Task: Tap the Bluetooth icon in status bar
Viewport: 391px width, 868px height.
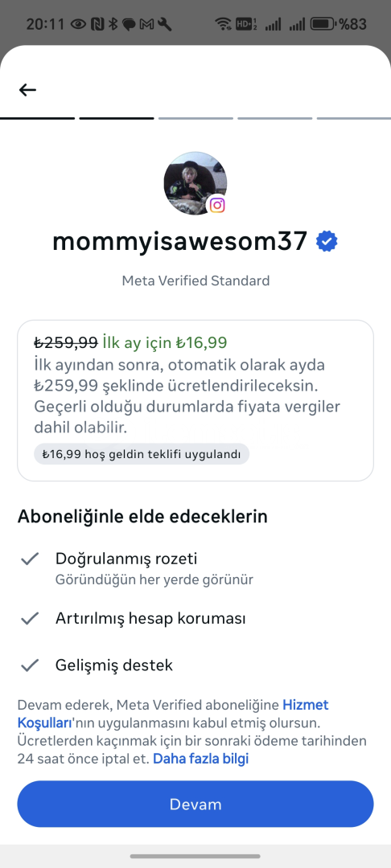Action: (x=114, y=24)
